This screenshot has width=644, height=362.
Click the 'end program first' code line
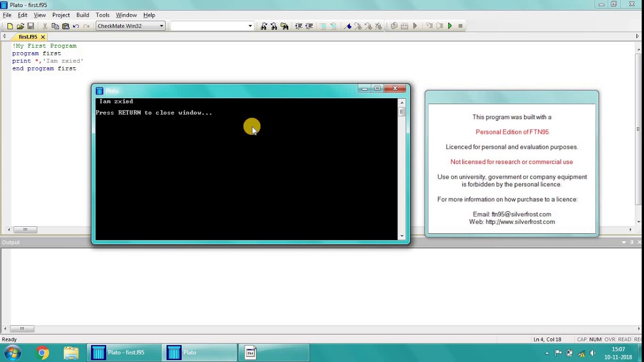point(44,68)
